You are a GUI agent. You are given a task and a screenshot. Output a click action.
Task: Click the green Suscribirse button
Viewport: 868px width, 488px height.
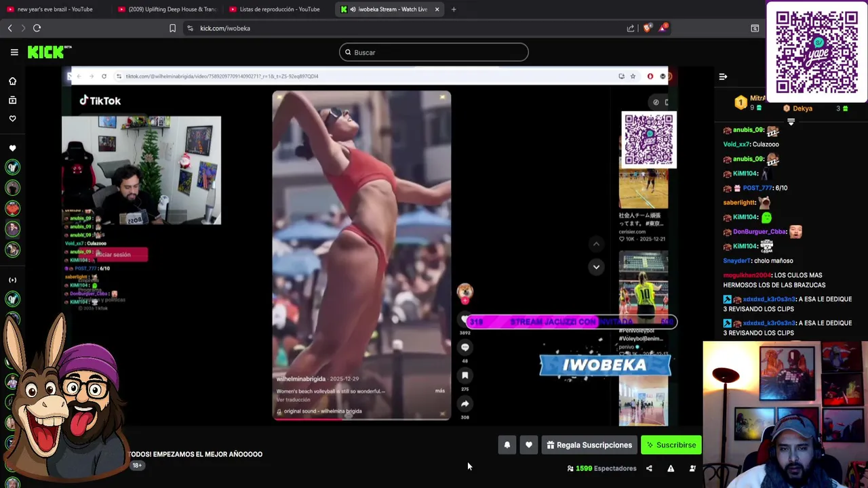671,445
